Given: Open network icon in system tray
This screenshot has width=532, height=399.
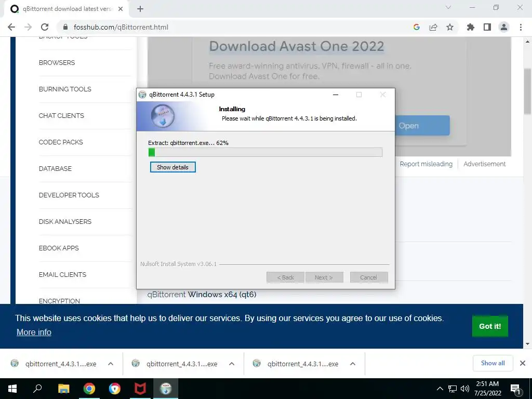Looking at the screenshot, I should [x=453, y=389].
